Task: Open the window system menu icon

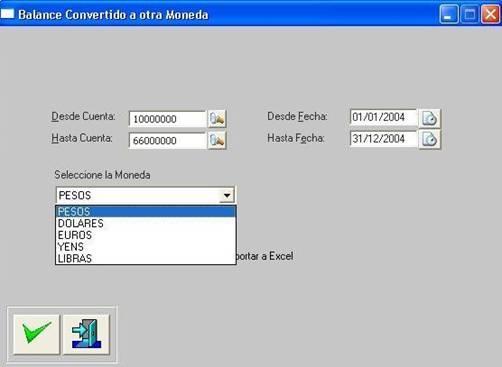Action: [x=7, y=14]
